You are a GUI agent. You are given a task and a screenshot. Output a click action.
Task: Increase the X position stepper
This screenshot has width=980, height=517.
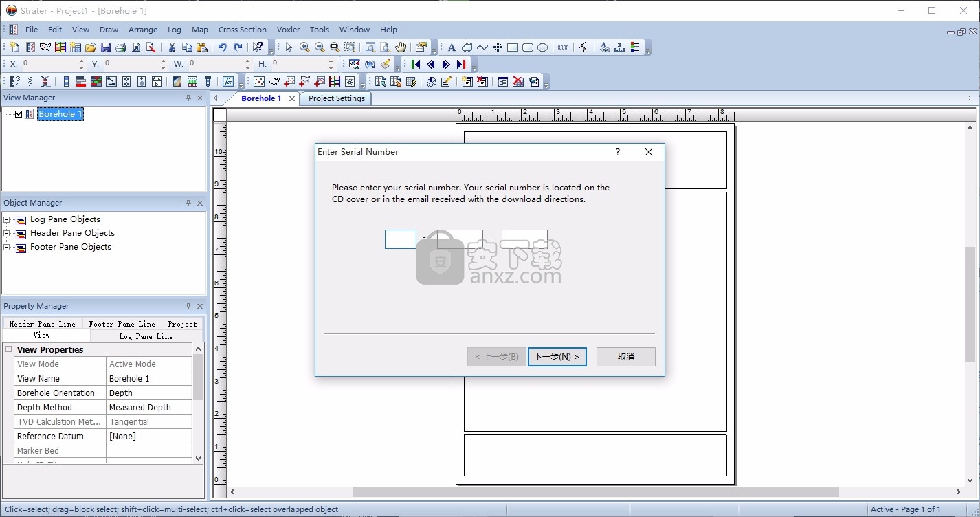[x=81, y=60]
